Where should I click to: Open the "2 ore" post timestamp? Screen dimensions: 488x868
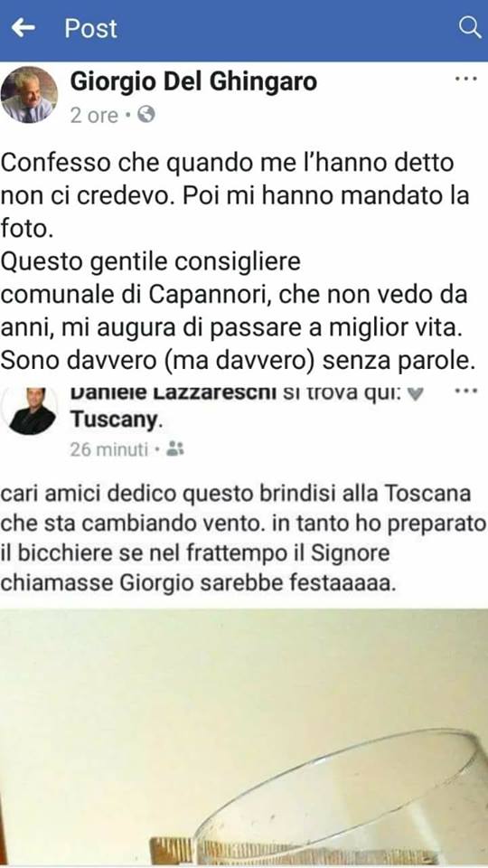[x=94, y=115]
